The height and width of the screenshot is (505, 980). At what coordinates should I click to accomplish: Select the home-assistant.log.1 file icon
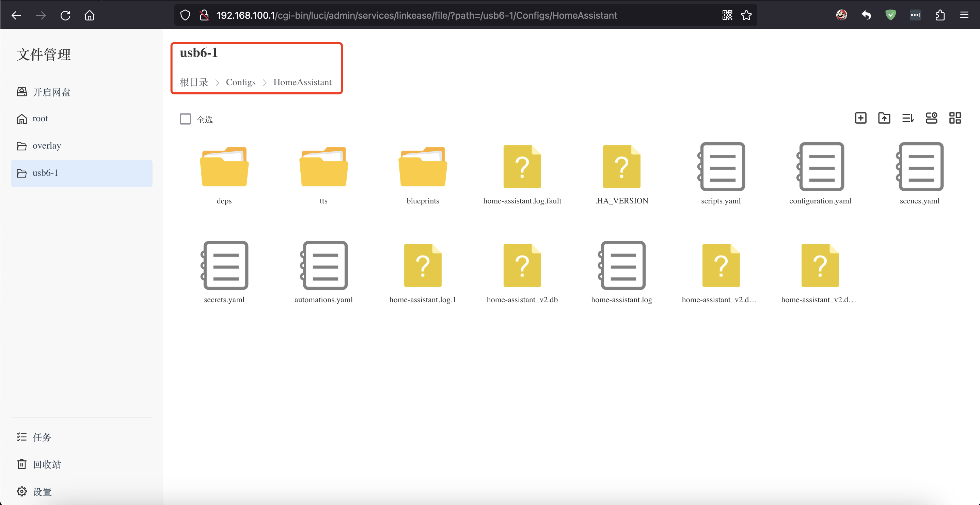tap(423, 265)
